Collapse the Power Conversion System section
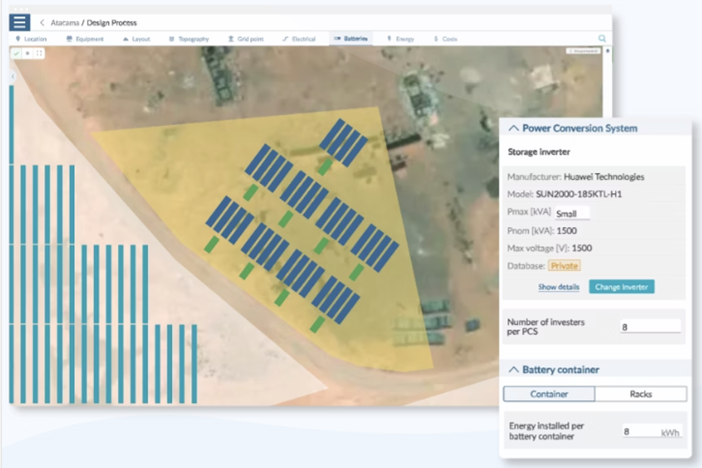The height and width of the screenshot is (468, 702). (514, 128)
